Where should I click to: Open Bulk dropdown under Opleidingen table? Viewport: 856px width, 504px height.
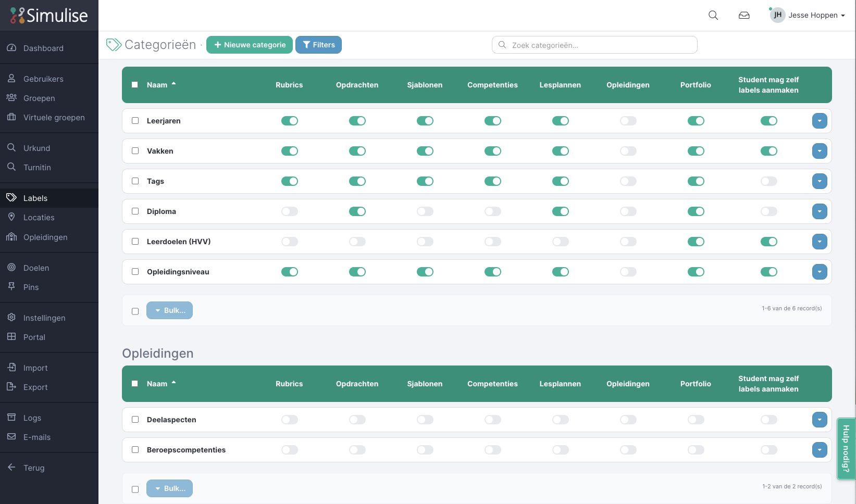(x=169, y=488)
